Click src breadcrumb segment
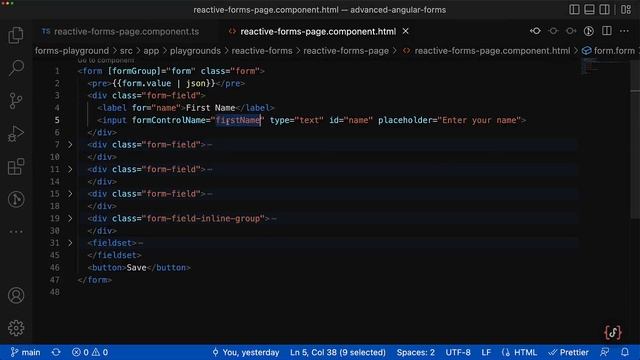This screenshot has height=360, width=640. coord(126,51)
